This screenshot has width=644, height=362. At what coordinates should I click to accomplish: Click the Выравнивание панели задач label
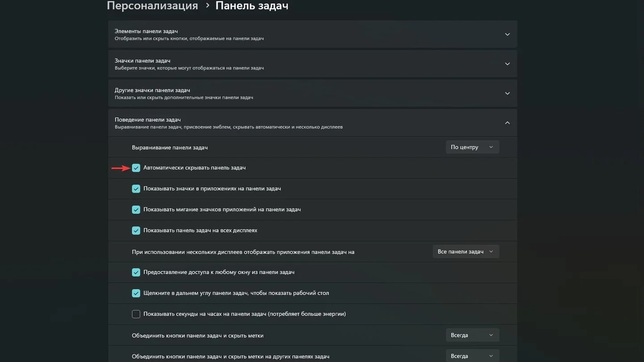click(170, 147)
